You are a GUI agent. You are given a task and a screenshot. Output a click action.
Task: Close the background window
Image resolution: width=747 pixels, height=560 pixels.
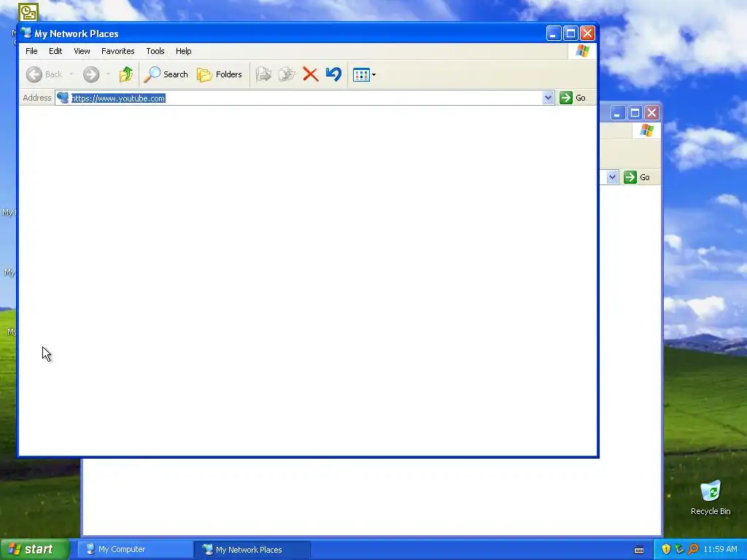(x=651, y=113)
